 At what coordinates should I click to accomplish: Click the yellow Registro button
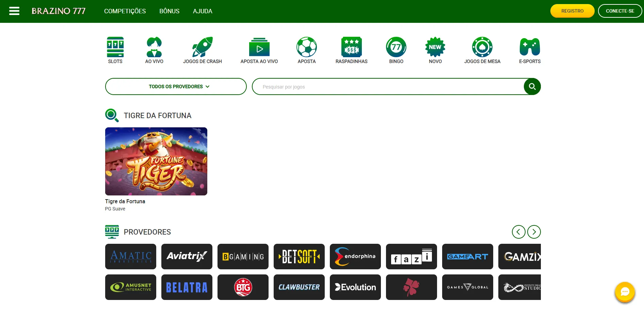click(572, 11)
